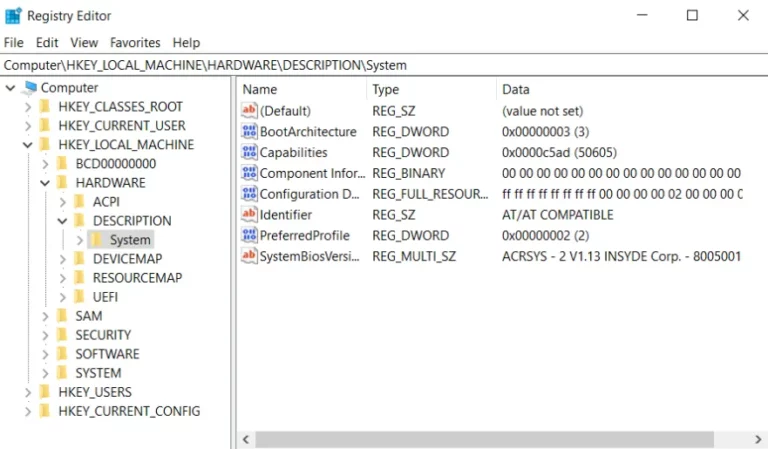Click the System folder icon in tree
Screen dimensions: 768x449
pos(96,240)
